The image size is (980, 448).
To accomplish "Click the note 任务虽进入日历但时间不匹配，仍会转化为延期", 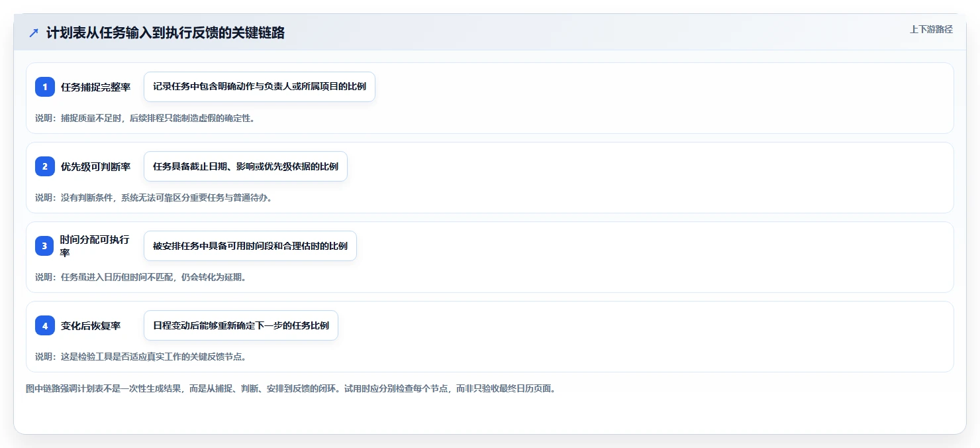I will (140, 277).
